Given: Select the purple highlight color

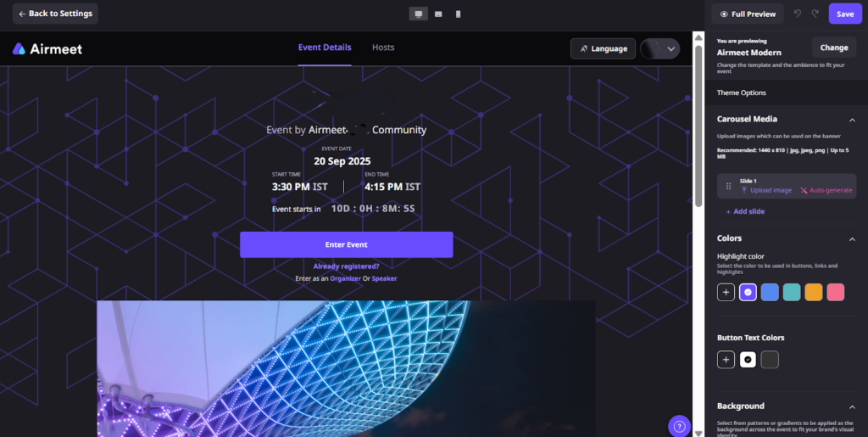Looking at the screenshot, I should [x=748, y=292].
